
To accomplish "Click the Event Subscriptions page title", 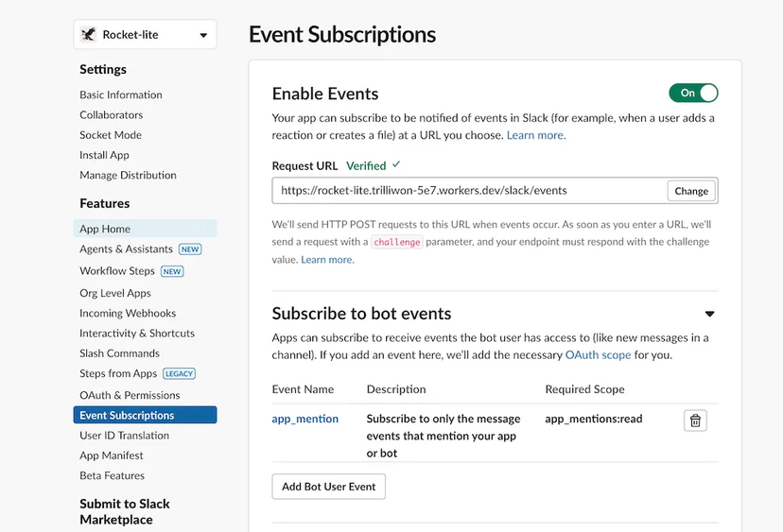I will [342, 34].
